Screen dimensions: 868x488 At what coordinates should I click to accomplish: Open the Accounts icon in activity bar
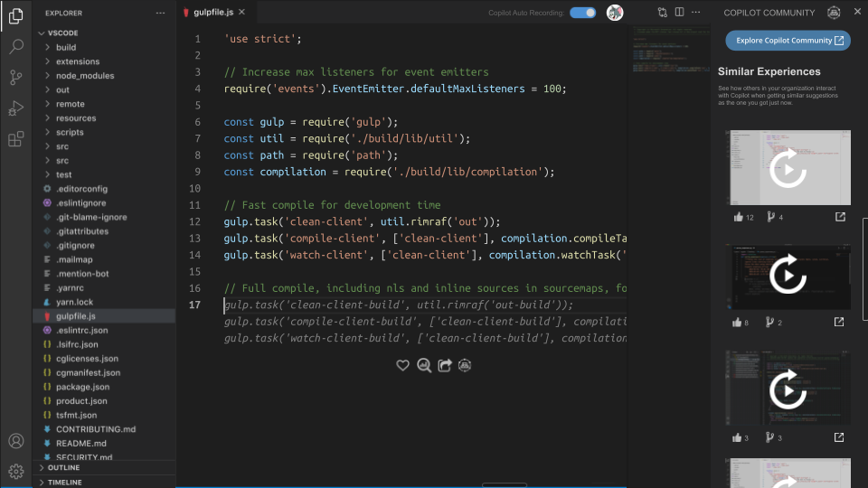[15, 441]
